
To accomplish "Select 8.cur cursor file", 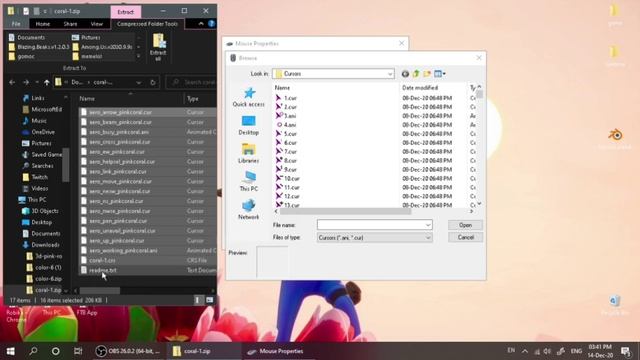I will pos(291,160).
